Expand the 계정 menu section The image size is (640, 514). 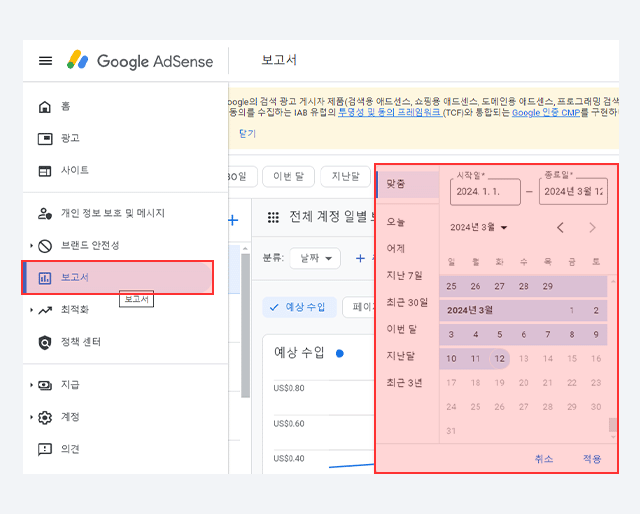pos(31,417)
